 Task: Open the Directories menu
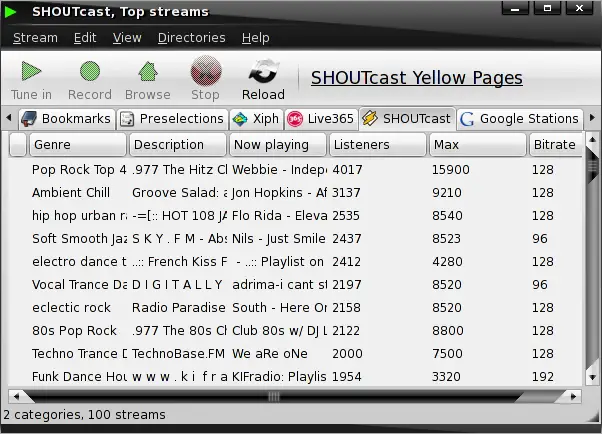[x=192, y=38]
